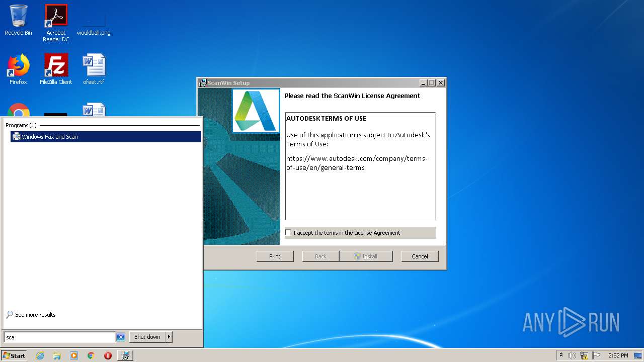644x362 pixels.
Task: Open the volume speaker tray icon
Action: (x=572, y=355)
